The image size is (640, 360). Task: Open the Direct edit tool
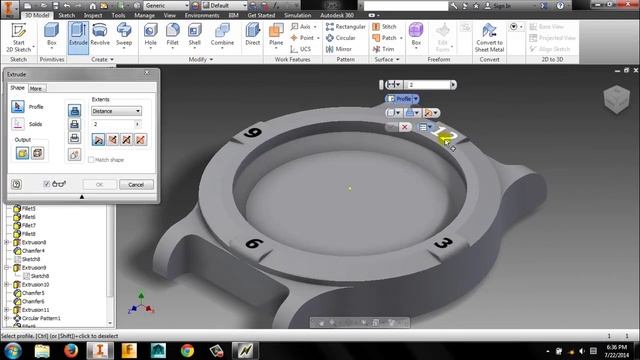click(252, 35)
